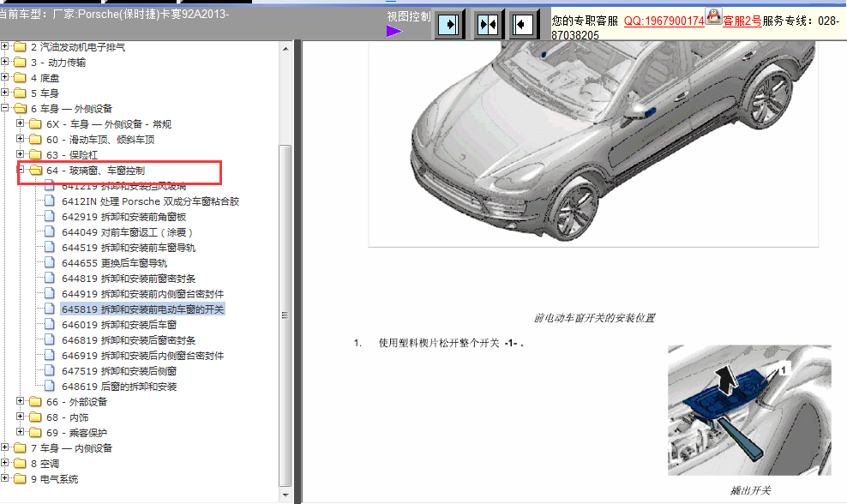Open 644819 拆卸和安装前窗密封条
This screenshot has width=847, height=504.
click(x=129, y=279)
